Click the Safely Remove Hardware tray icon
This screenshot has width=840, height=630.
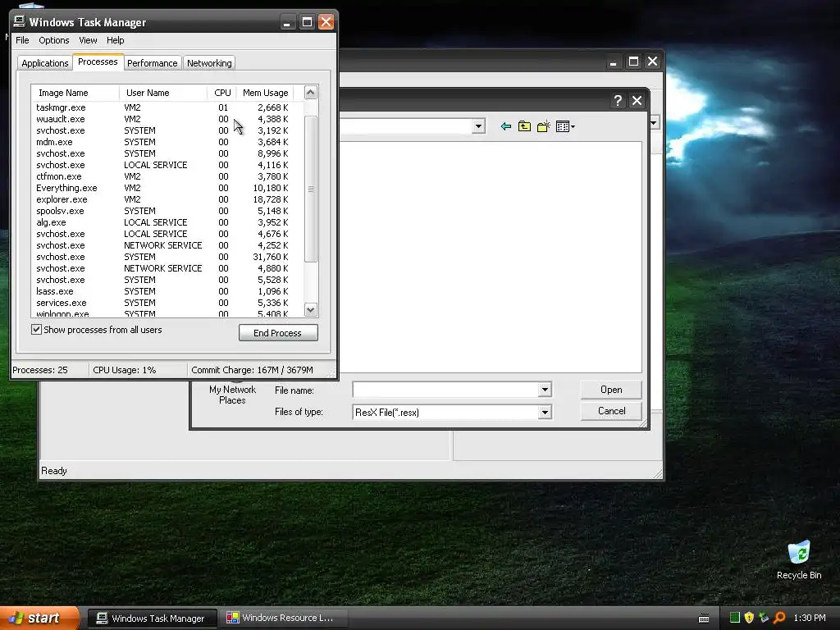coord(764,618)
